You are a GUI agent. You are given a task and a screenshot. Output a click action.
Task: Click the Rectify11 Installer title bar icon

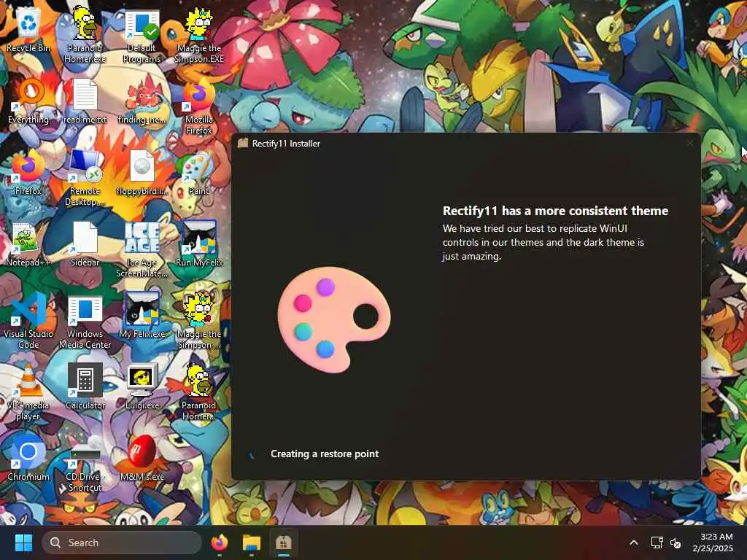tap(243, 144)
